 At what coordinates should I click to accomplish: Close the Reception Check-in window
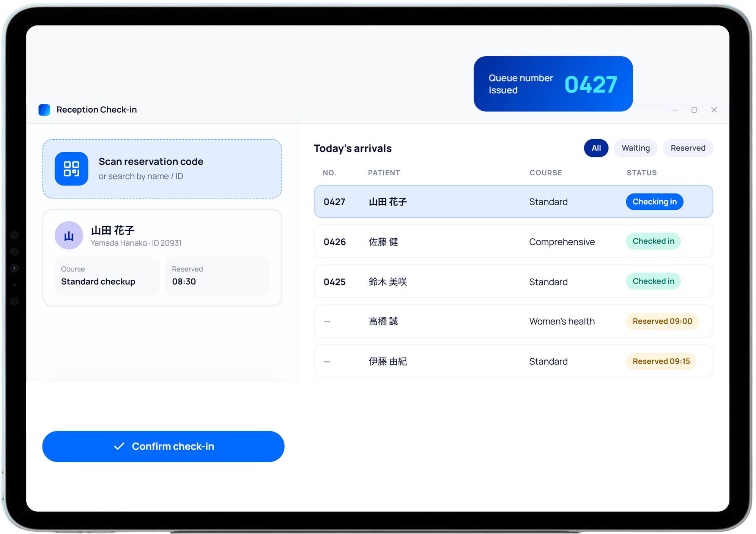[714, 110]
